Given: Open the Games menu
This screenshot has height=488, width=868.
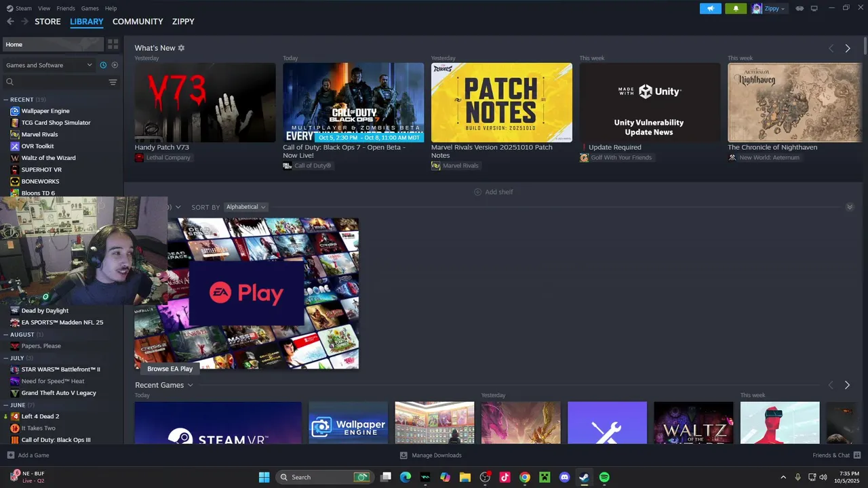Looking at the screenshot, I should pos(90,8).
